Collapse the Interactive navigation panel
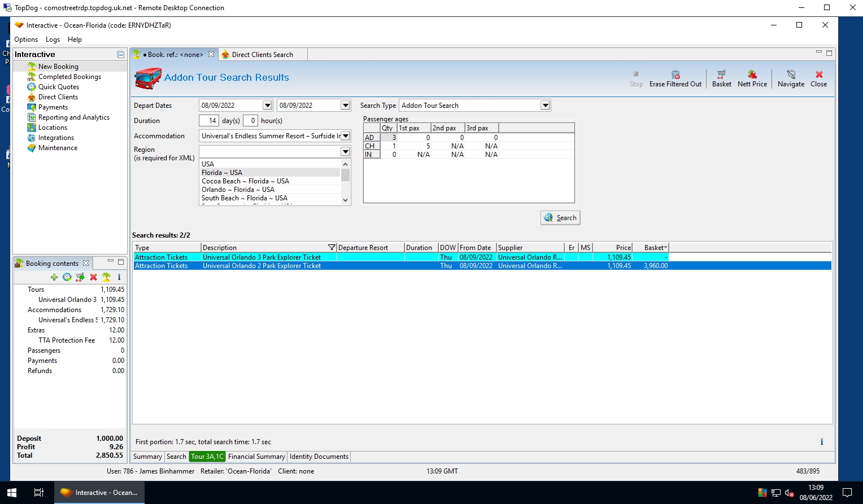This screenshot has width=863, height=504. (121, 55)
